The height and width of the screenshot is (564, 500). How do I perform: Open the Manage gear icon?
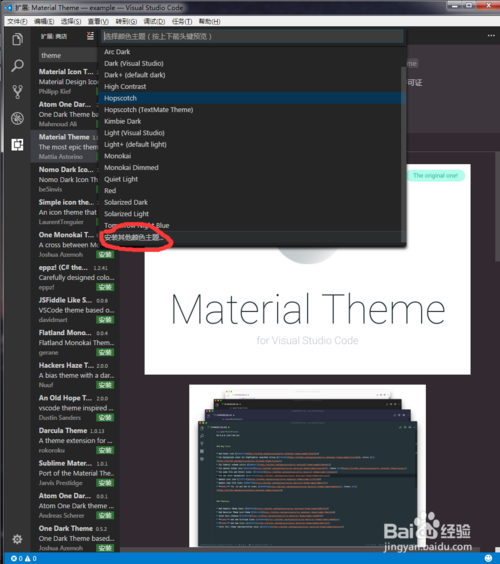17,539
